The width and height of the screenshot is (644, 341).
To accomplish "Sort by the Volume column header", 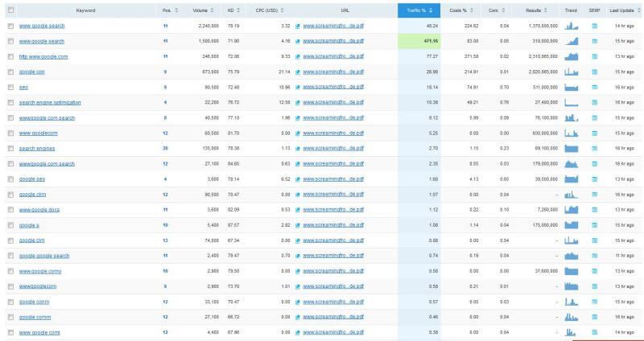I will (203, 10).
